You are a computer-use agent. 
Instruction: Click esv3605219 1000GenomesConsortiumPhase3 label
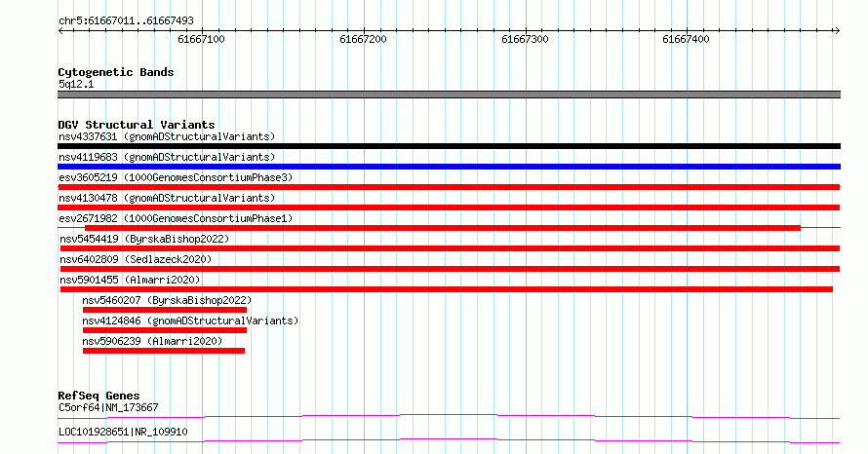click(176, 177)
